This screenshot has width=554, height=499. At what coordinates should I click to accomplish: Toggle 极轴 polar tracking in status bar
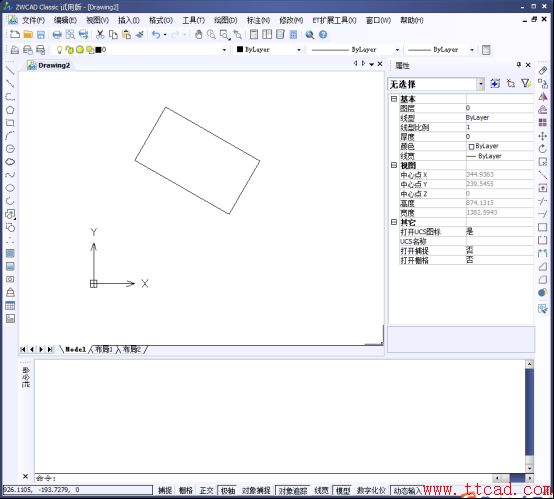(x=228, y=490)
